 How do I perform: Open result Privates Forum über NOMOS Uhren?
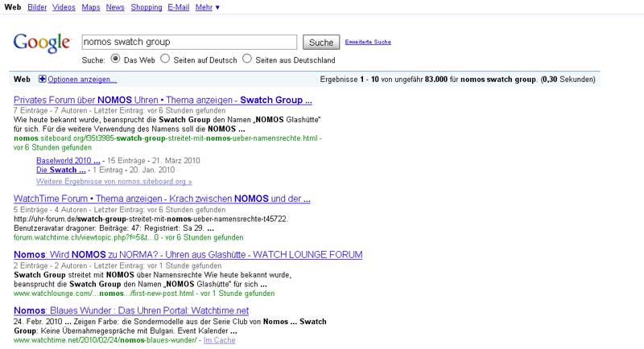[163, 100]
